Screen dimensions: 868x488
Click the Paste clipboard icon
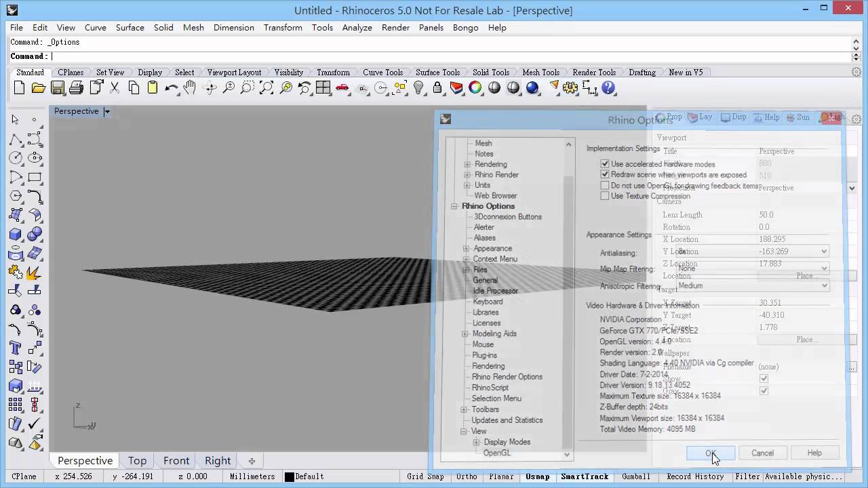153,87
